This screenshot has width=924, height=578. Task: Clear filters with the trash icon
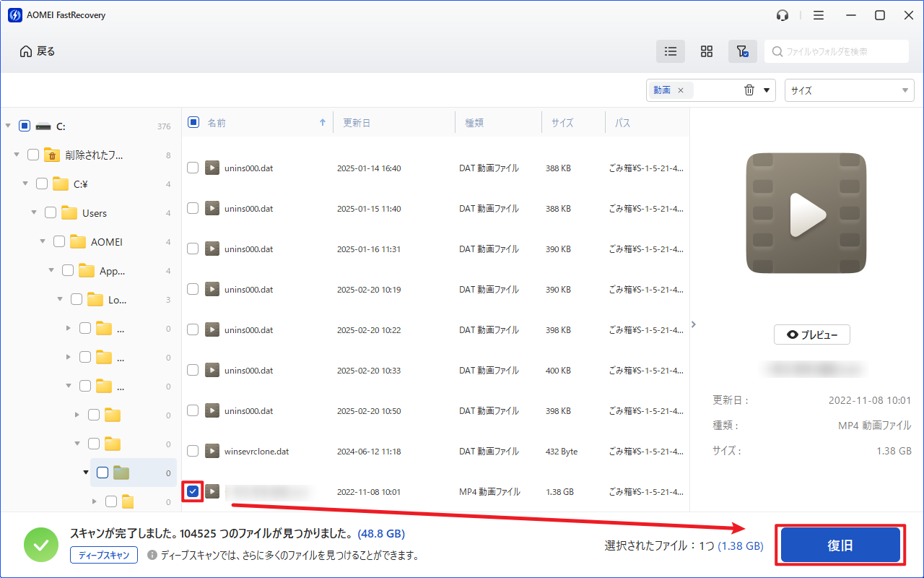tap(749, 90)
